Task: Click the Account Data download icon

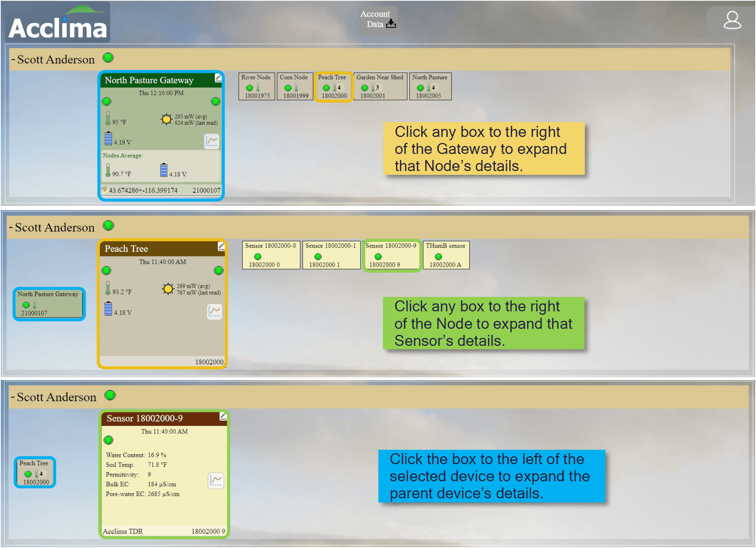Action: [x=391, y=24]
